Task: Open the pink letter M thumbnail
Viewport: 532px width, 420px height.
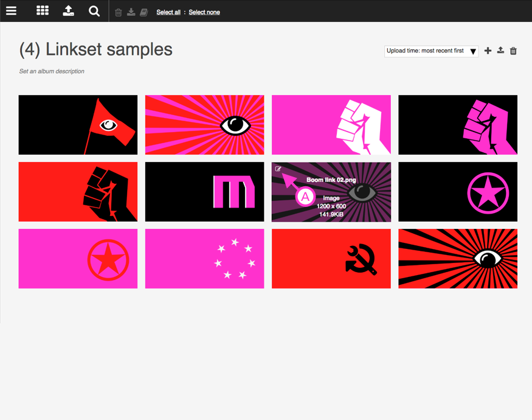Action: (204, 192)
